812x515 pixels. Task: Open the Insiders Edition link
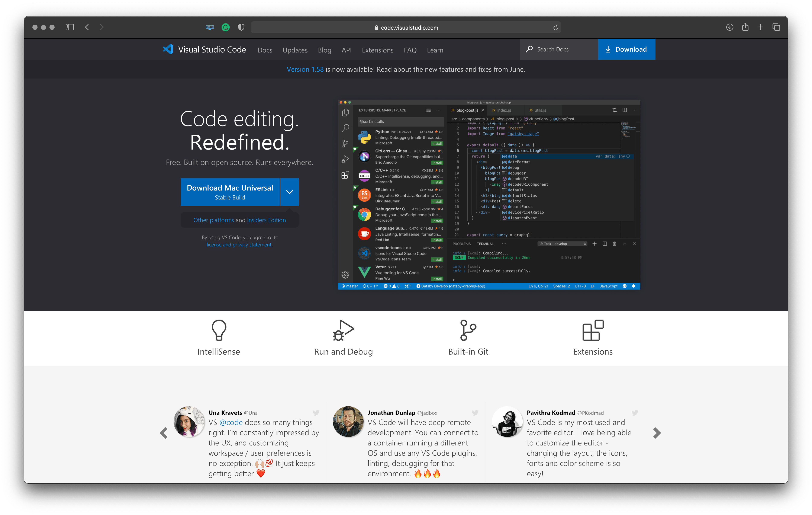[266, 220]
